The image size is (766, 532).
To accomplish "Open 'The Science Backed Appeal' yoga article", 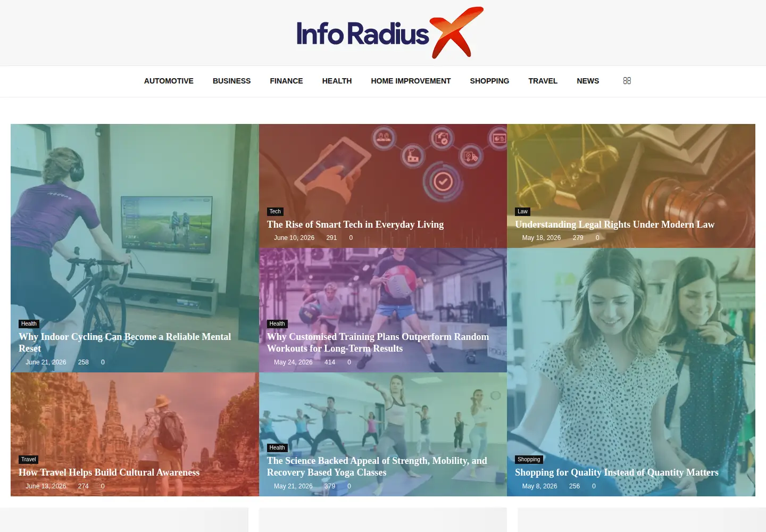I will click(377, 467).
